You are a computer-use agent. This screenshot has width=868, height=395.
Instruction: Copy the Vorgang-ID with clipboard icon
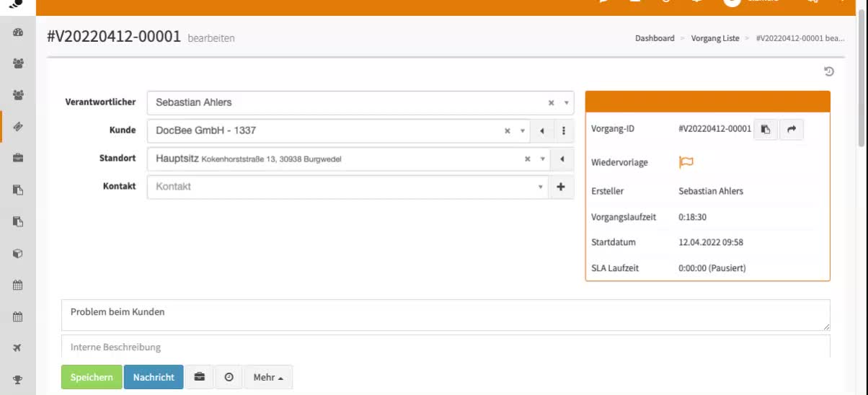(766, 129)
